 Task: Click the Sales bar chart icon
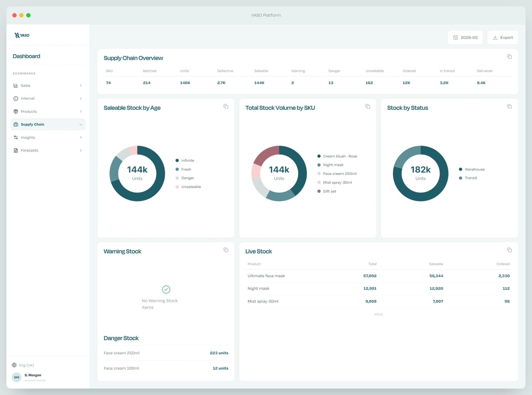(x=16, y=85)
